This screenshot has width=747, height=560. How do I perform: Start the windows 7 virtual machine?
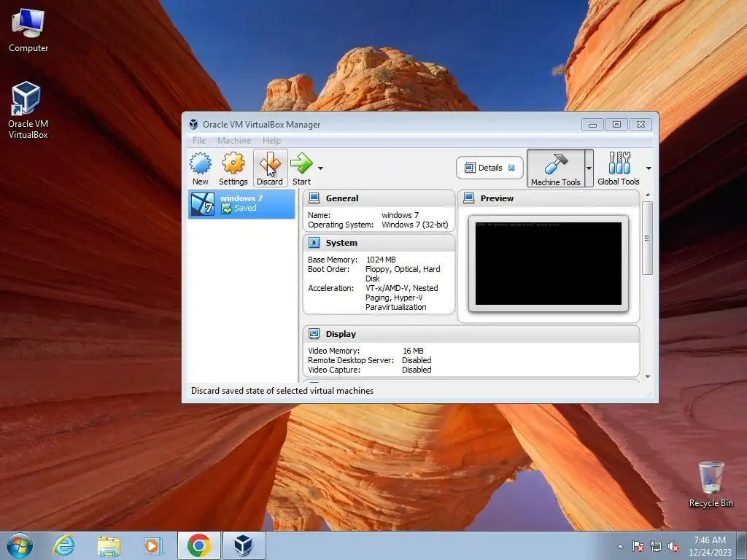(301, 168)
